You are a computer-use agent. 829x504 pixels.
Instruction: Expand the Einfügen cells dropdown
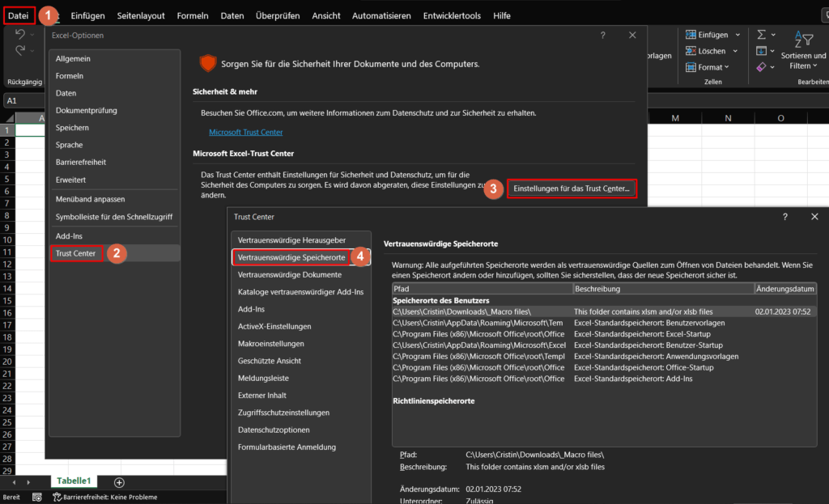(x=738, y=35)
